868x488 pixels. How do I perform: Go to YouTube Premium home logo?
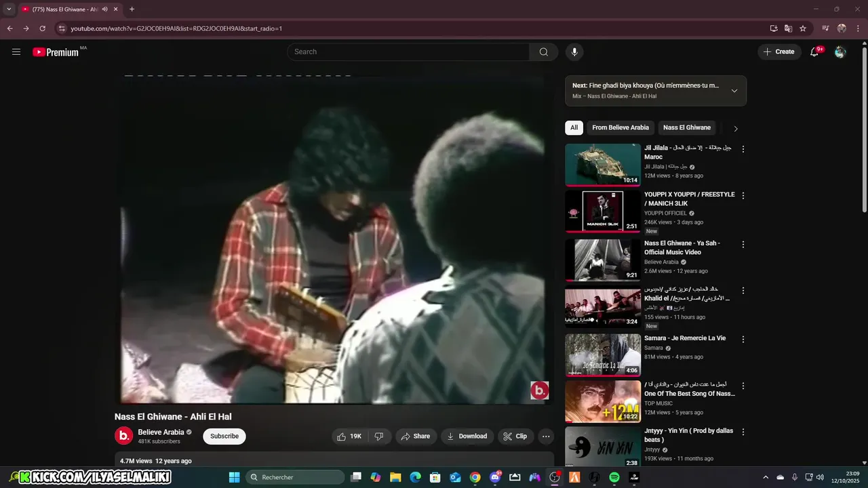pyautogui.click(x=56, y=52)
